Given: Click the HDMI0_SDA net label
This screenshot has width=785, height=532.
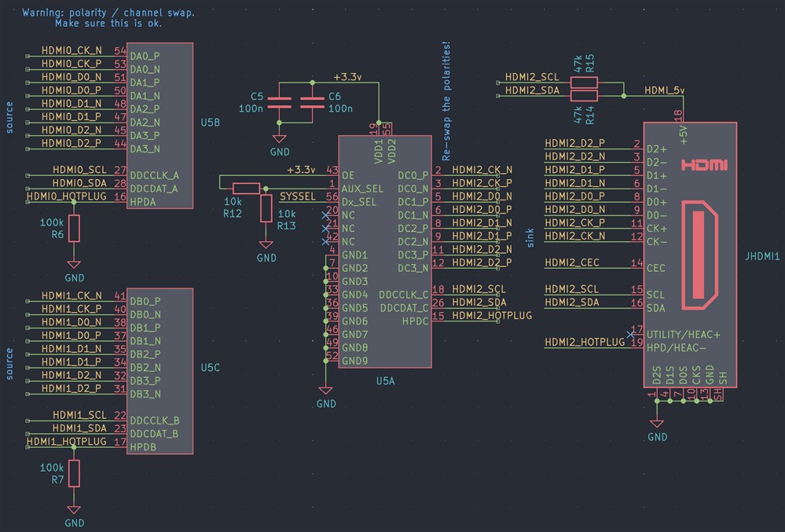Looking at the screenshot, I should coord(79,183).
